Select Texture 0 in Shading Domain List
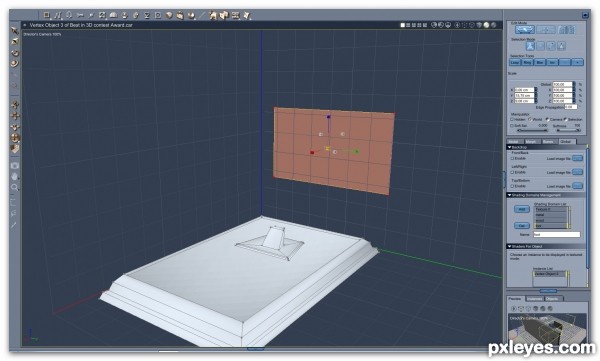600x361 pixels. click(550, 210)
